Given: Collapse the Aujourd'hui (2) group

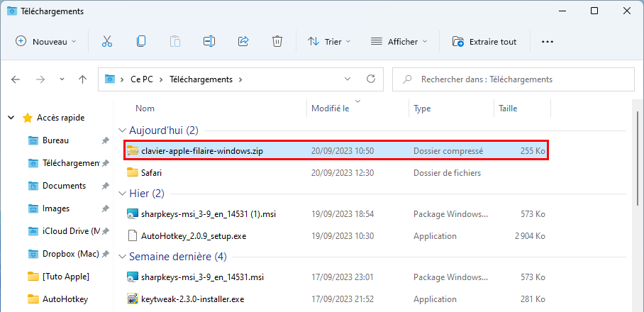Looking at the screenshot, I should pos(122,130).
